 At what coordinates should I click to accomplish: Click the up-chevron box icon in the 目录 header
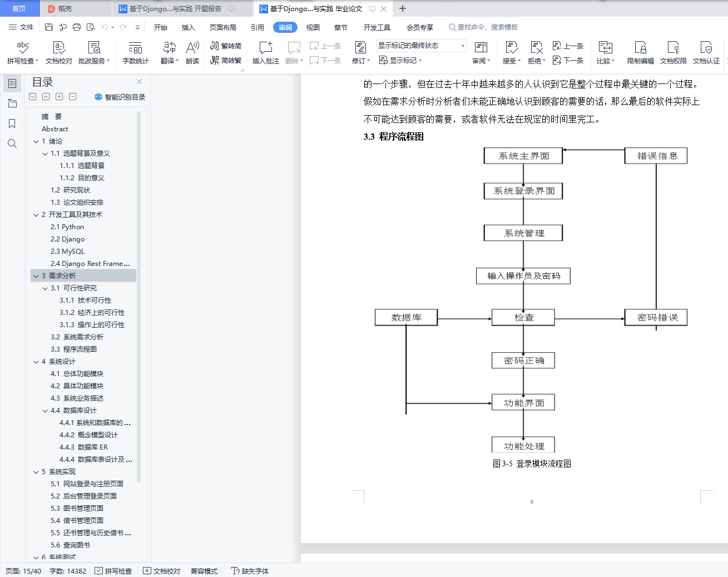[46, 97]
